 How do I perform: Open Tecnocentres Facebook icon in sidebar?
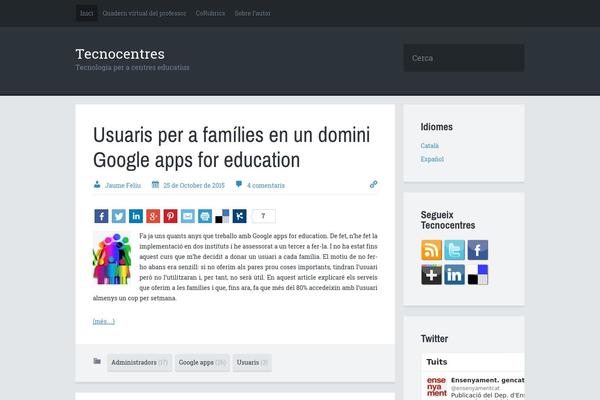coord(478,250)
